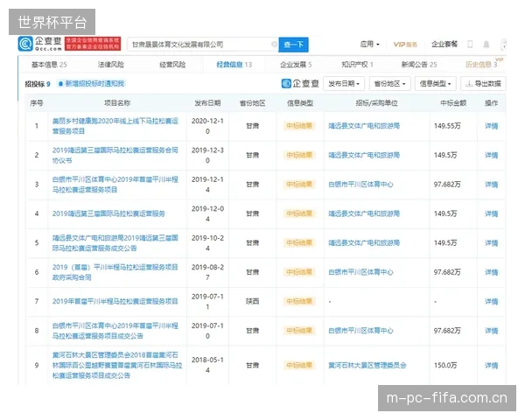Open 详情 for row 9
This screenshot has height=420, width=525.
(491, 365)
